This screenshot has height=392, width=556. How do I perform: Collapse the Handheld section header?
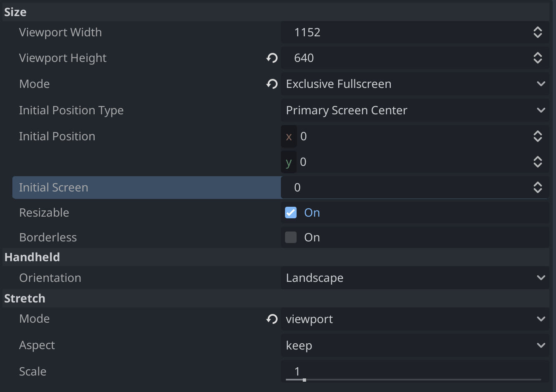[x=32, y=257]
